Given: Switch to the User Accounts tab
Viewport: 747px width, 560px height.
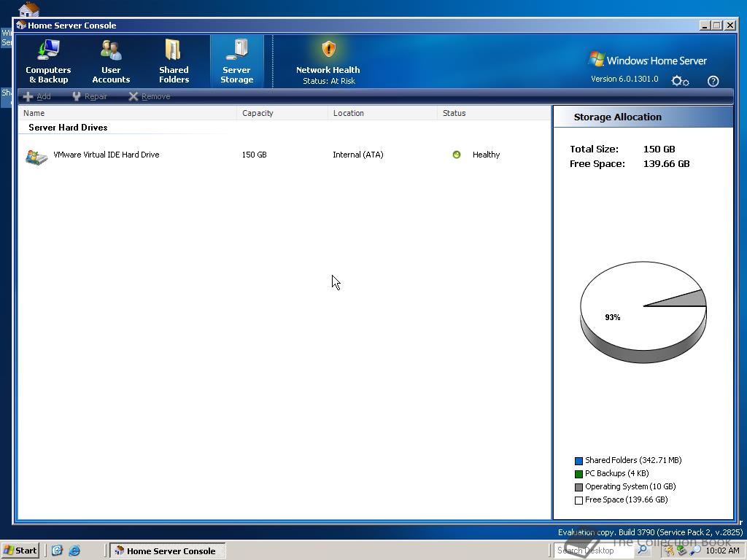Looking at the screenshot, I should 111,62.
